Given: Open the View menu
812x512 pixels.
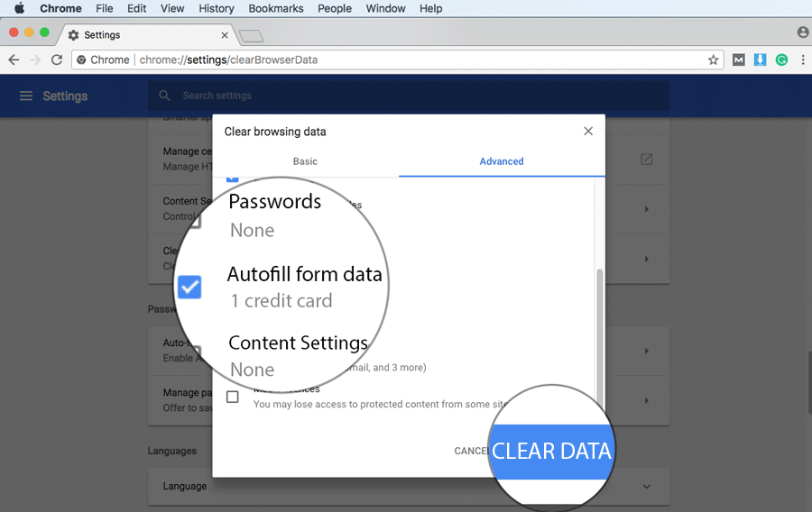Looking at the screenshot, I should pyautogui.click(x=172, y=8).
